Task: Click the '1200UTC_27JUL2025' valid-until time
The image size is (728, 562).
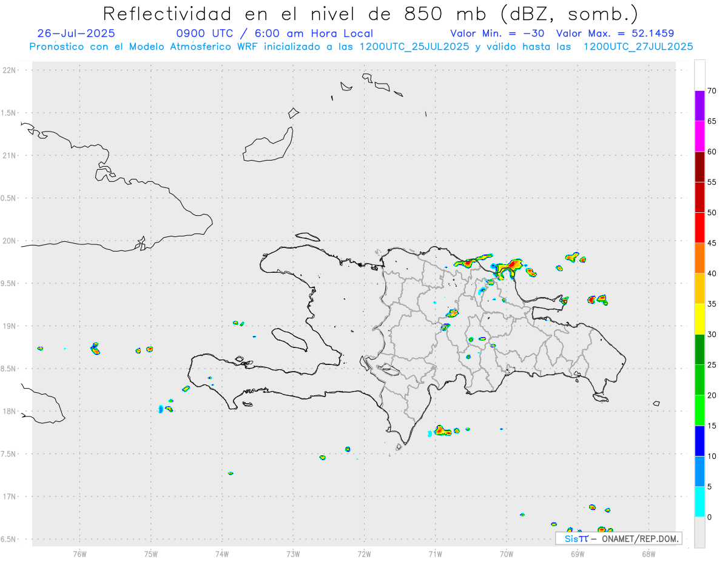Action: pos(638,47)
